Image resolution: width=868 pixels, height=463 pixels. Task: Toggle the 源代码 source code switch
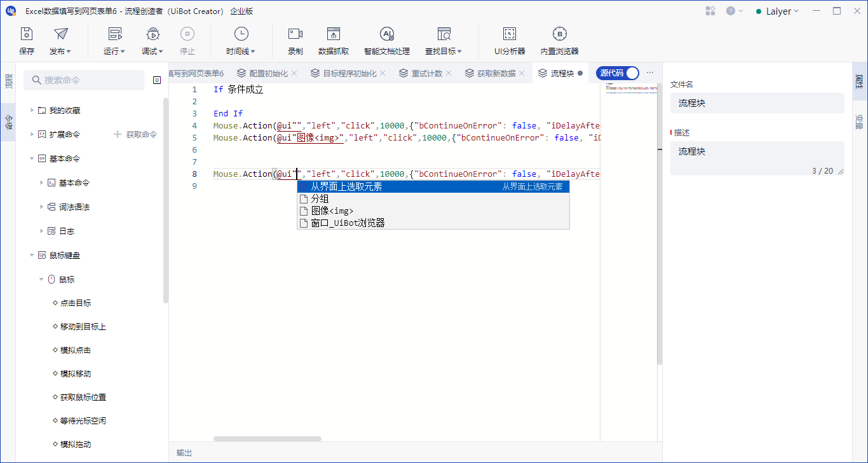coord(617,73)
